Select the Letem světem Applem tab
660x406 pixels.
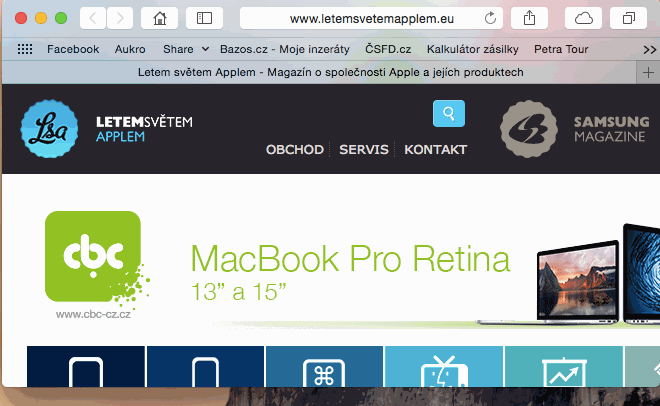coord(319,72)
